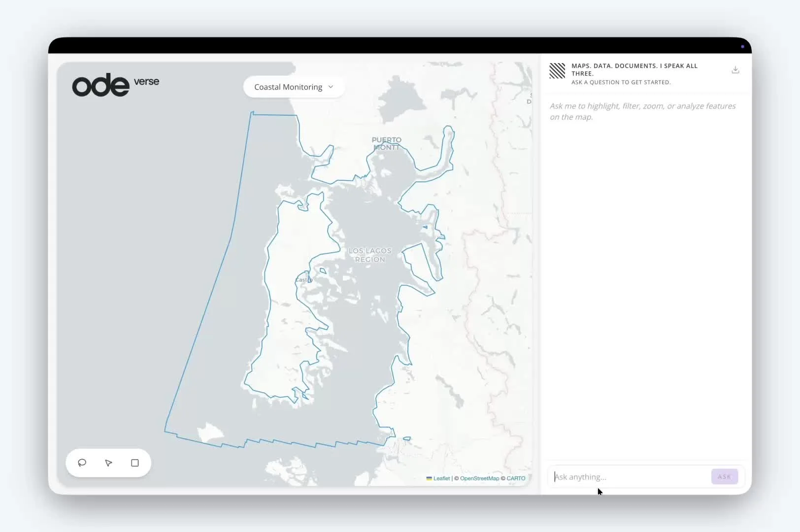This screenshot has width=800, height=532.
Task: Click the striped assistant logo
Action: 557,71
